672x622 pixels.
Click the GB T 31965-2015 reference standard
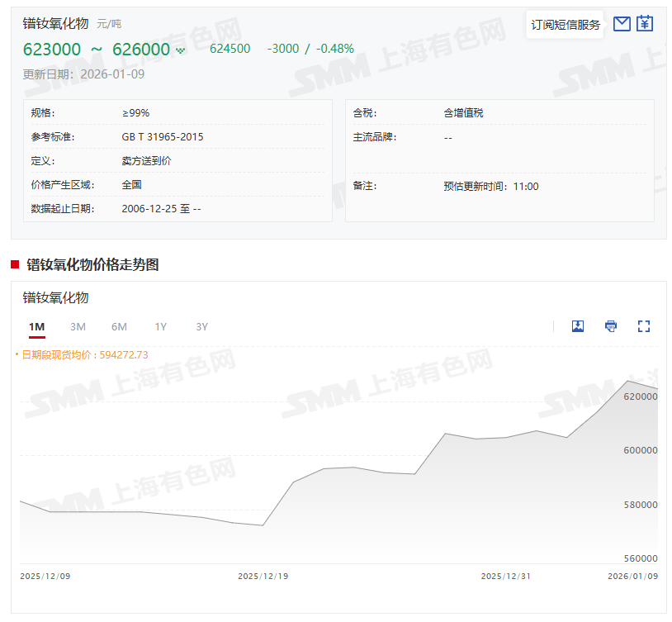coord(162,137)
